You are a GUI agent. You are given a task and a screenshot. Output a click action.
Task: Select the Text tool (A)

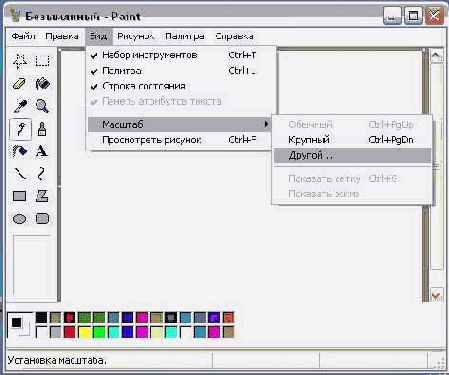point(42,151)
